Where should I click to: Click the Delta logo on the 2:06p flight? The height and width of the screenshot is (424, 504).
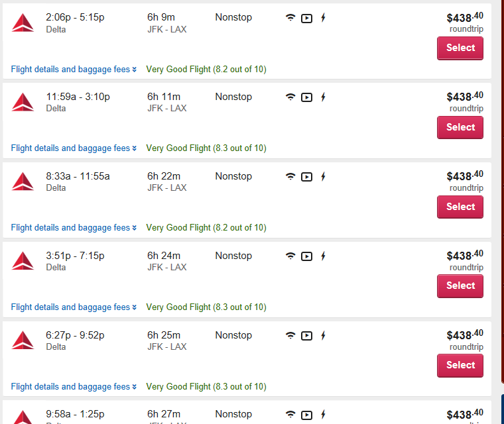(23, 23)
